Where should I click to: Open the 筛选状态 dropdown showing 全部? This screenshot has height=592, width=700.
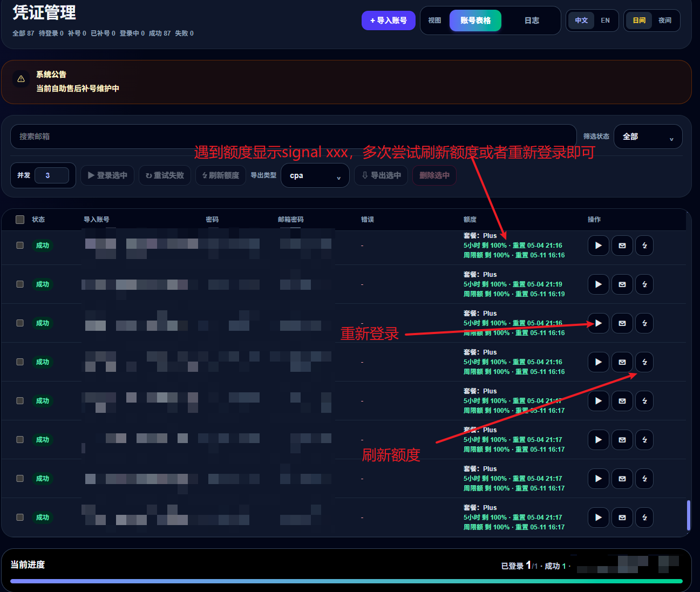coord(648,137)
